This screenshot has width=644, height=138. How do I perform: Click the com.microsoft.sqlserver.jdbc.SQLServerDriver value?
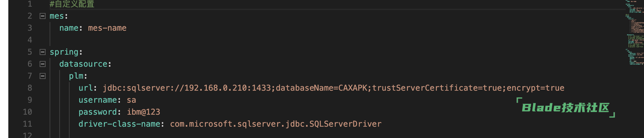[275, 124]
